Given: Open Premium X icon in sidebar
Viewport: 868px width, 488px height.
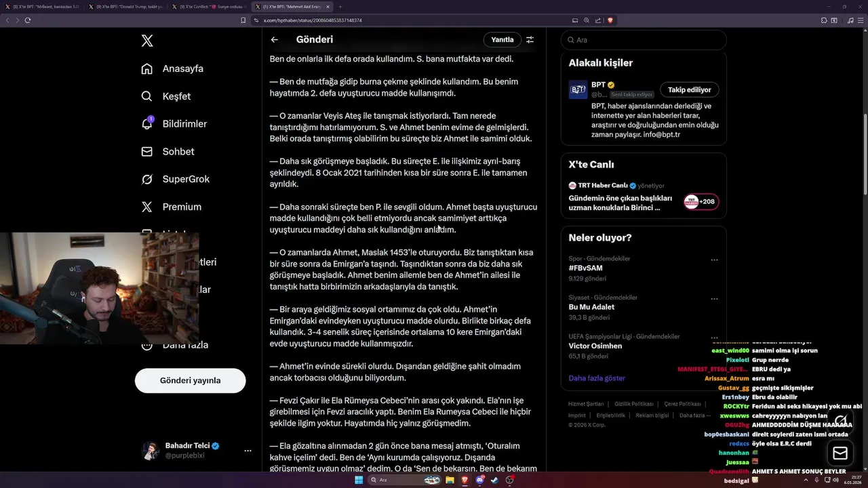Looking at the screenshot, I should (147, 207).
